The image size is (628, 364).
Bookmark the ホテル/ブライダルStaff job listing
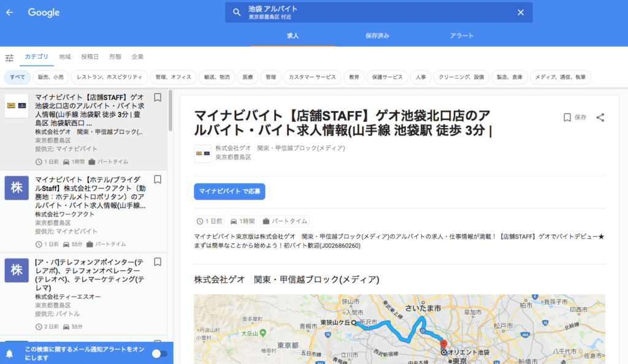coord(158,180)
